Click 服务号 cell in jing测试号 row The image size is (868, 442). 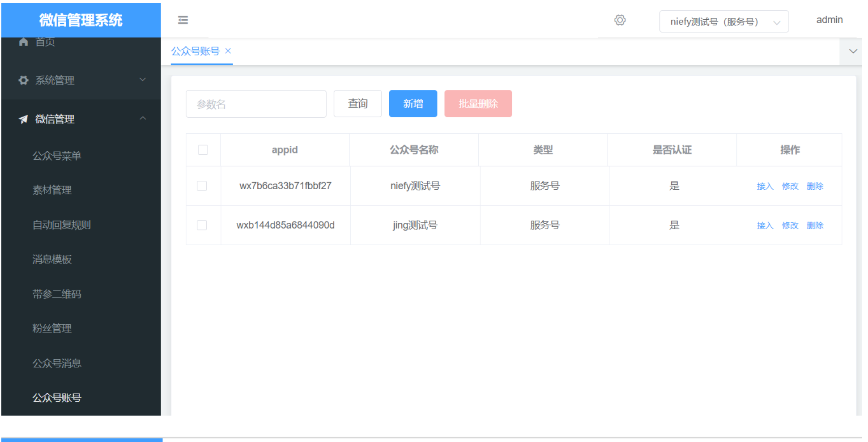545,225
